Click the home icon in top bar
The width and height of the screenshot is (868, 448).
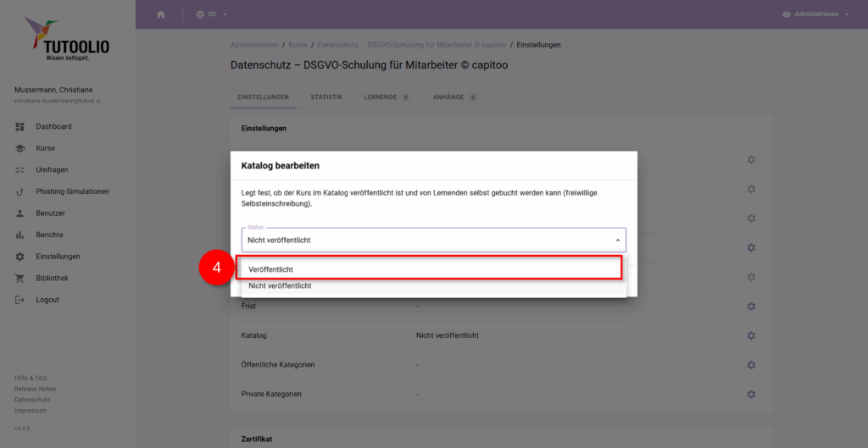[161, 14]
